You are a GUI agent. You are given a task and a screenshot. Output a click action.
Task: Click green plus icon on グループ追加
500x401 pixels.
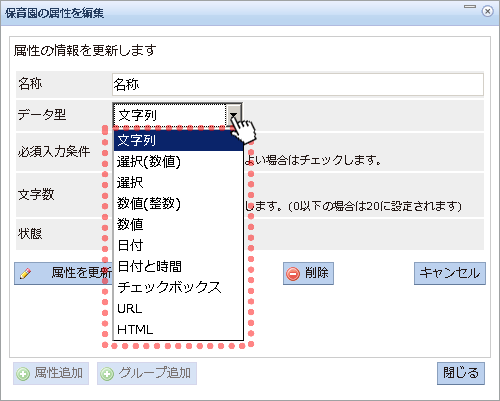[107, 374]
